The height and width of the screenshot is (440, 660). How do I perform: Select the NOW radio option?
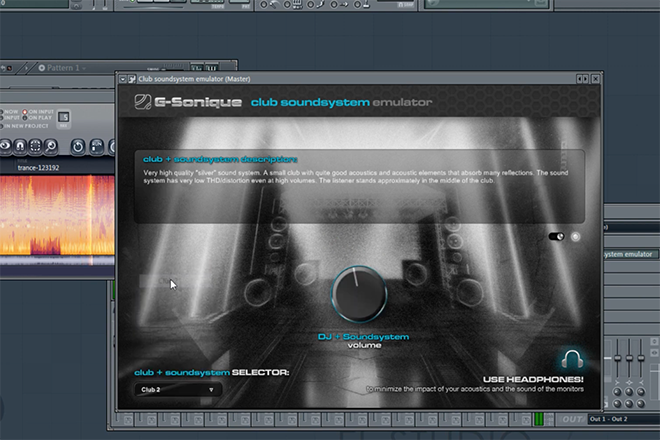tap(11, 112)
